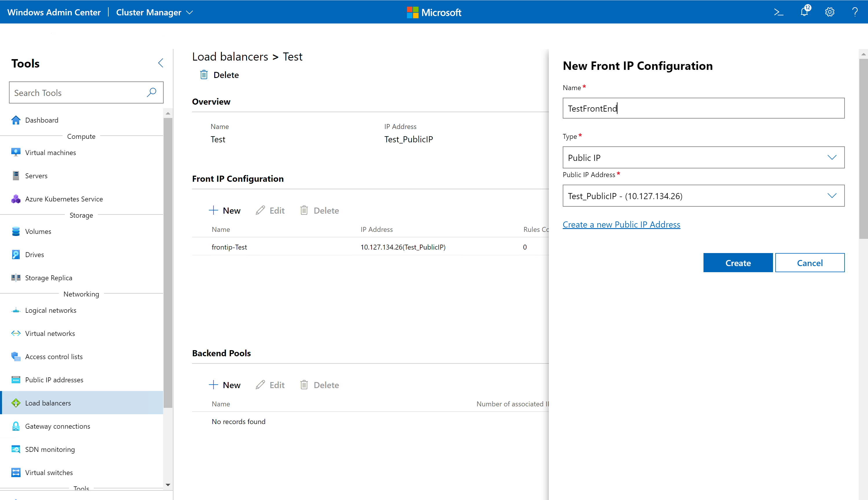Open Access control lists tool
Image resolution: width=868 pixels, height=500 pixels.
tap(54, 357)
